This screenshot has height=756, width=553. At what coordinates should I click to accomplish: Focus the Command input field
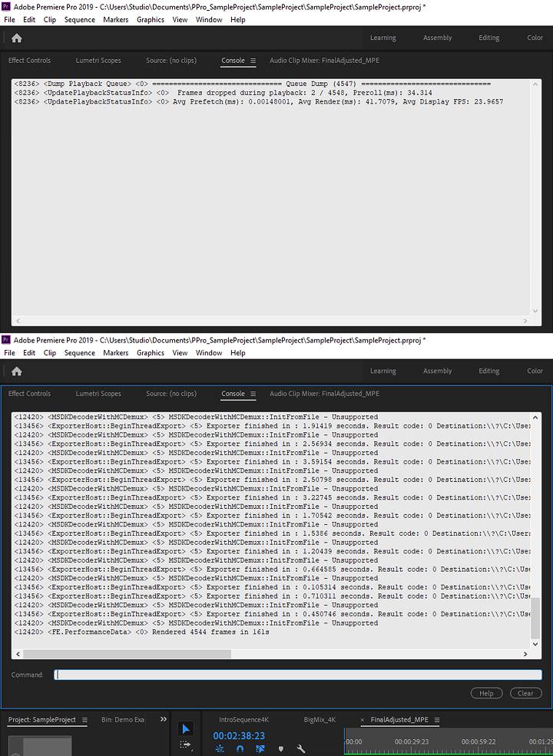click(x=298, y=675)
